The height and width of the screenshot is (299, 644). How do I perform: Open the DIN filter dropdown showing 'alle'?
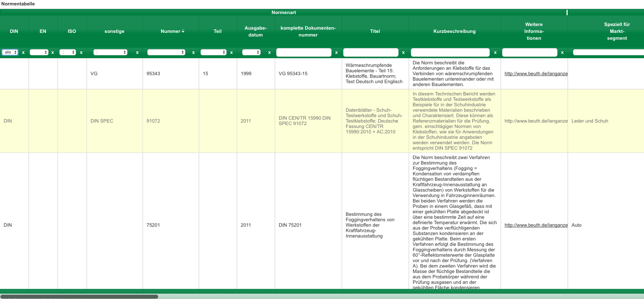pos(10,52)
